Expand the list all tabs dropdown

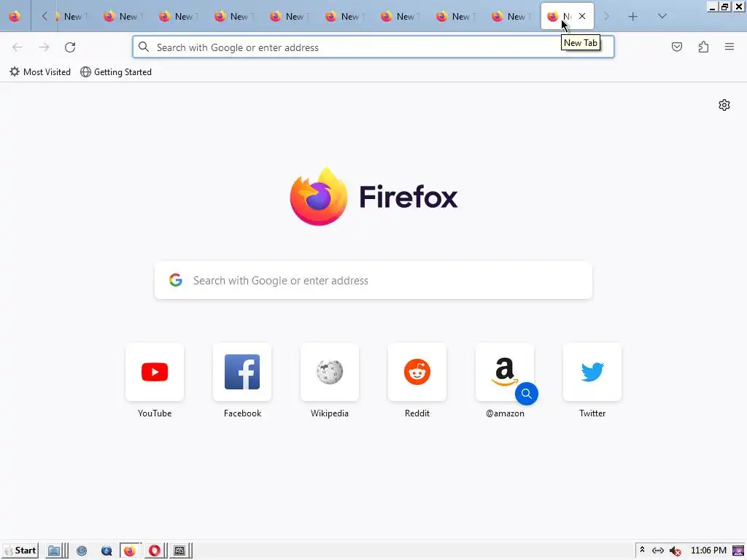click(x=662, y=16)
